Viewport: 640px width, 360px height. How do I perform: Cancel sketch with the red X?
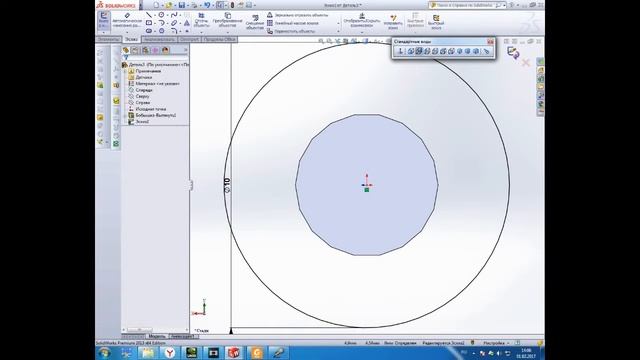(526, 62)
